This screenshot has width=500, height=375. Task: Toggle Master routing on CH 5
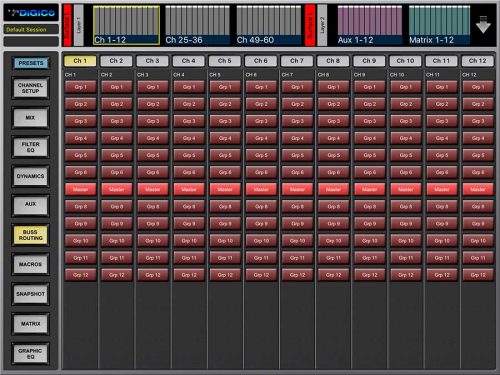[225, 189]
